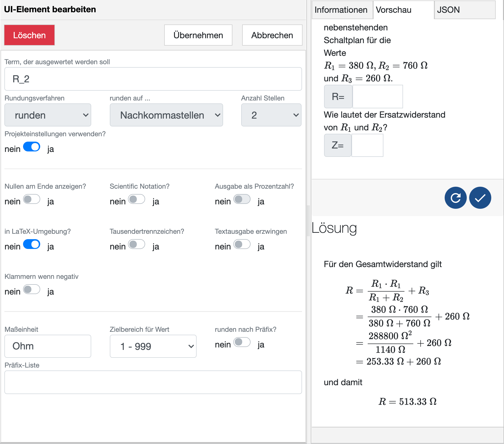The width and height of the screenshot is (504, 444).
Task: Enable Scientific Notation switch
Action: click(x=137, y=199)
